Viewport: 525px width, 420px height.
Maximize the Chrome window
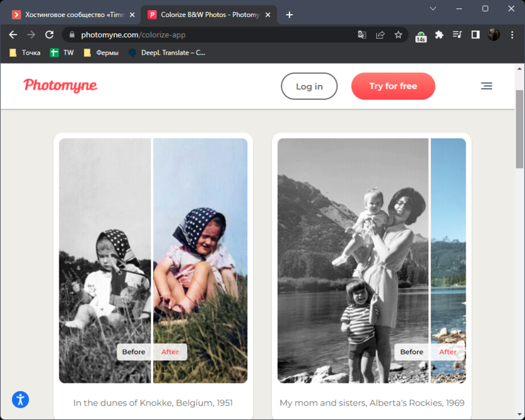(485, 9)
